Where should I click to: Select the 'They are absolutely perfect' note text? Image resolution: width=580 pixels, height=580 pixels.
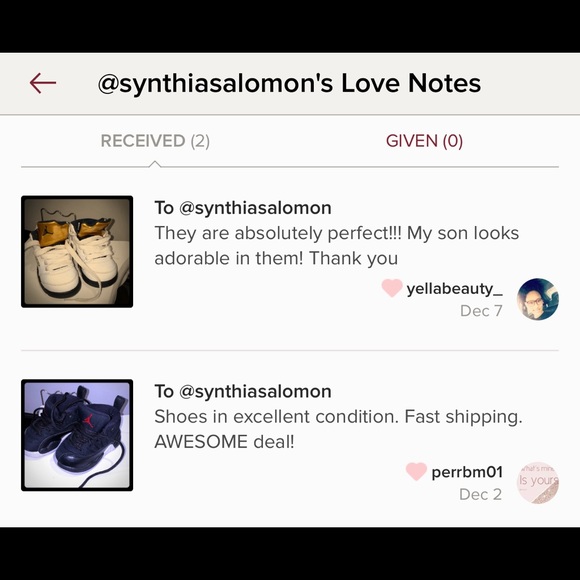(x=337, y=246)
